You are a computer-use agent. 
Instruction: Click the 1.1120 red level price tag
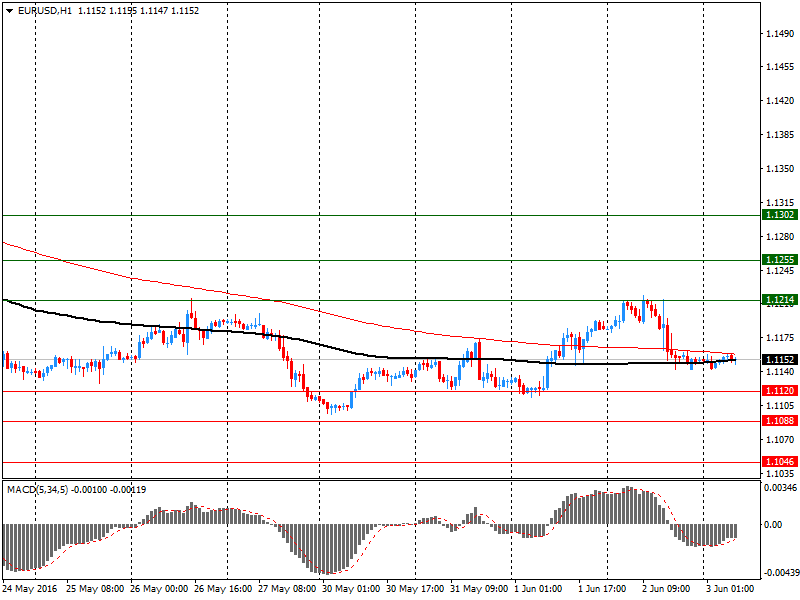pyautogui.click(x=780, y=390)
